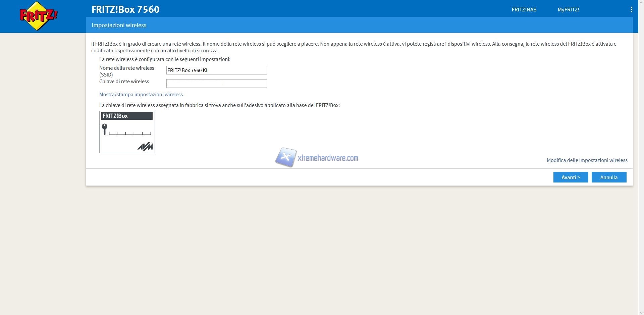The width and height of the screenshot is (644, 315).
Task: Click the Chiave di rete wireless field
Action: (x=216, y=84)
